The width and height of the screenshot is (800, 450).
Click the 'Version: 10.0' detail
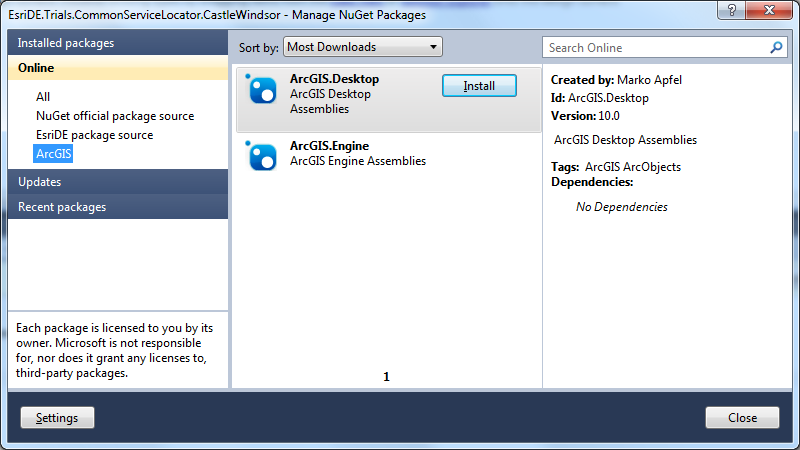[x=585, y=116]
